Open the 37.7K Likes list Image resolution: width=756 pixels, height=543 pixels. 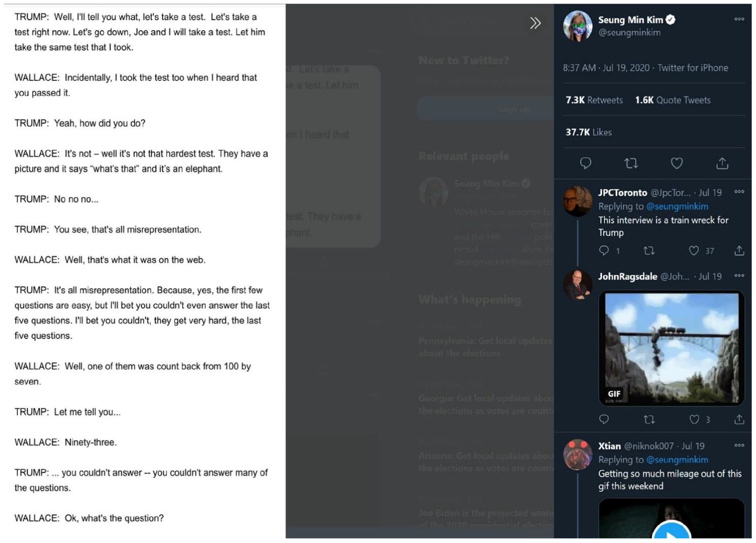pos(588,132)
